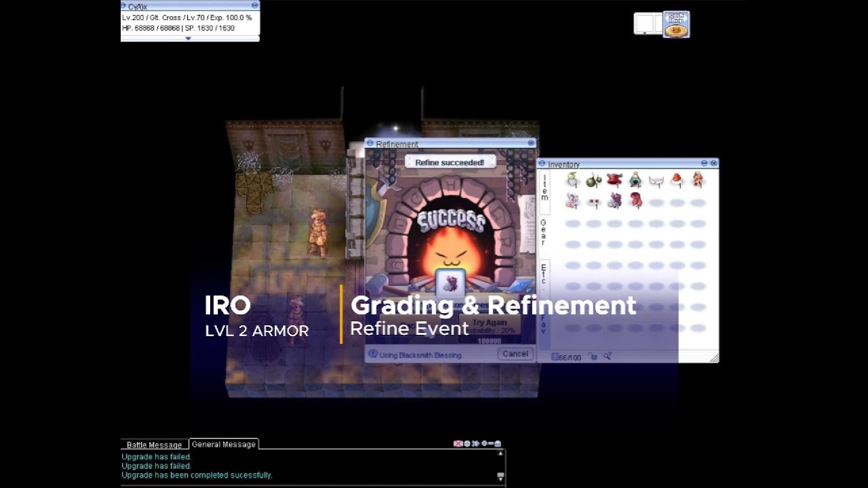Click the Inventory search magnifier icon

[x=608, y=357]
